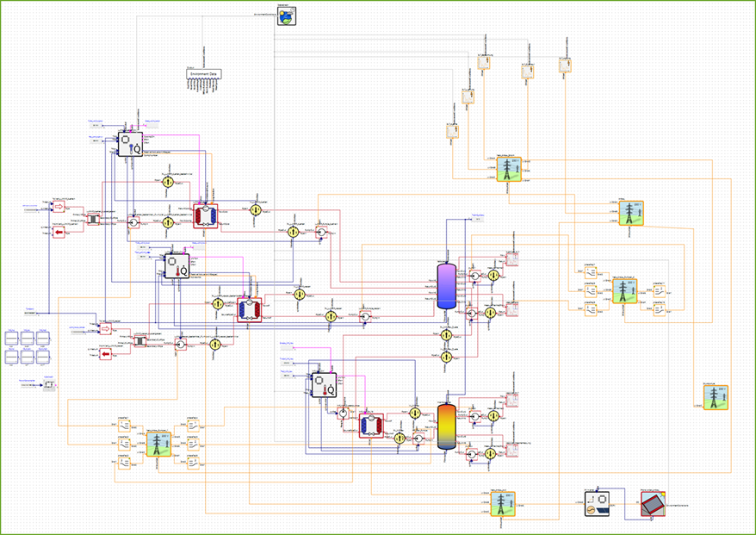This screenshot has width=756, height=535.
Task: Select the bottom heat pump near hot tank
Action: (x=371, y=426)
